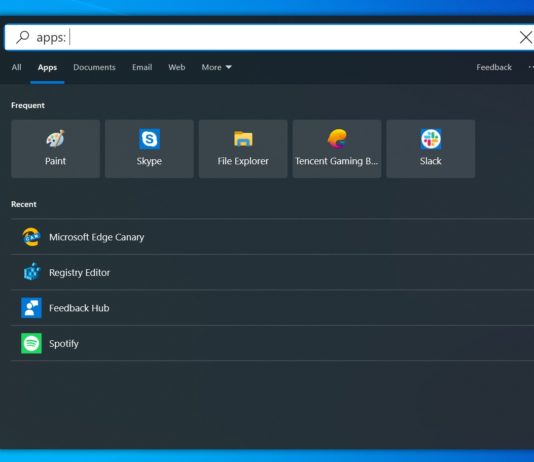The width and height of the screenshot is (534, 462).
Task: Open the Microsoft Edge Canary label
Action: point(96,237)
